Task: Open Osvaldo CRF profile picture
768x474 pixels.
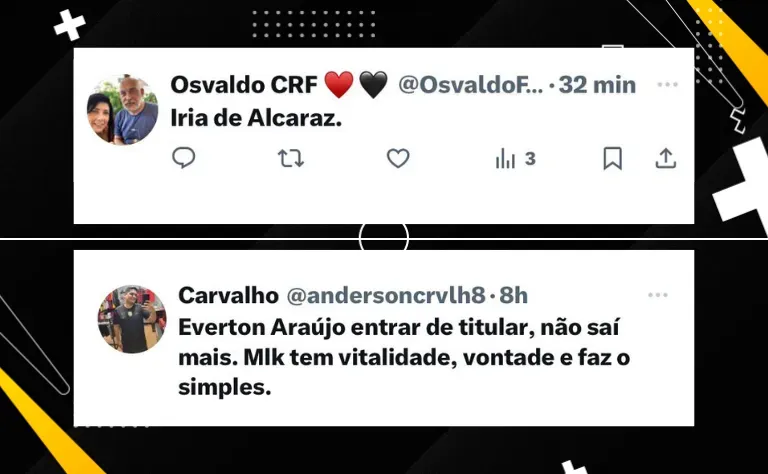Action: [x=123, y=110]
